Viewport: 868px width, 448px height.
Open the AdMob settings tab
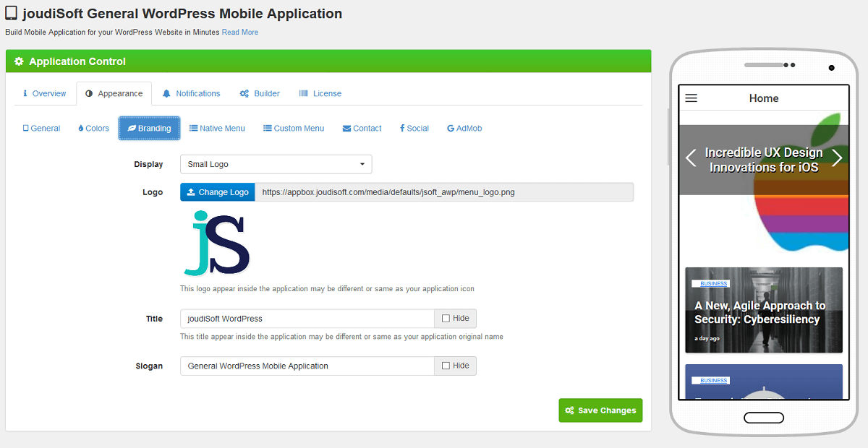click(464, 128)
